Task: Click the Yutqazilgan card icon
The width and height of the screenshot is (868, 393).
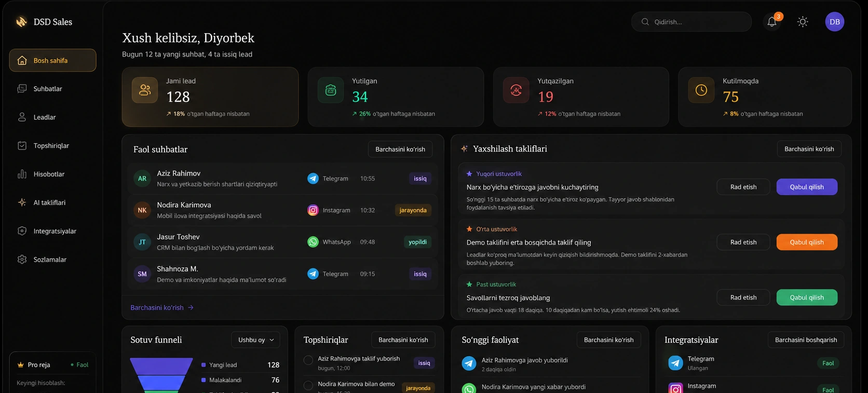Action: pyautogui.click(x=516, y=90)
